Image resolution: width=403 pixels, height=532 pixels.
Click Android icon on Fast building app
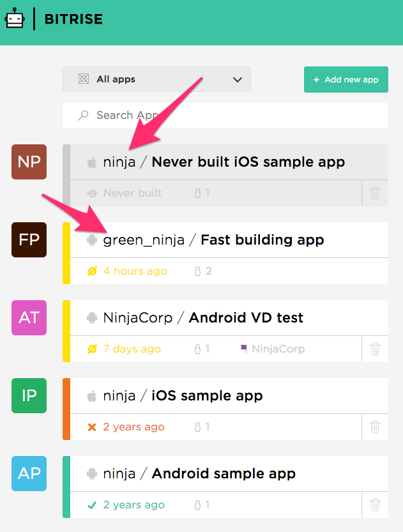pos(91,240)
